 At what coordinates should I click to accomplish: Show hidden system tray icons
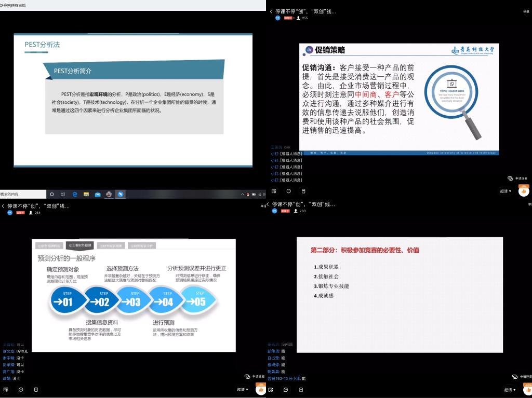pos(242,194)
